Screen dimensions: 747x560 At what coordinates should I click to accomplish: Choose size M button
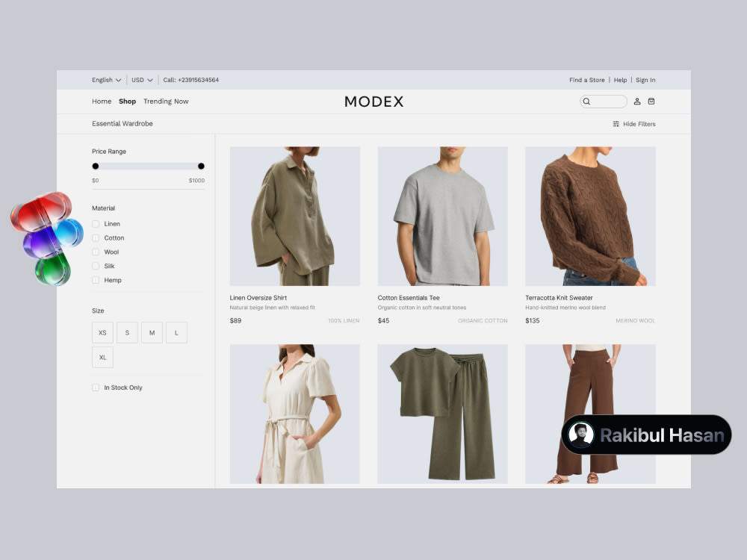(x=152, y=332)
